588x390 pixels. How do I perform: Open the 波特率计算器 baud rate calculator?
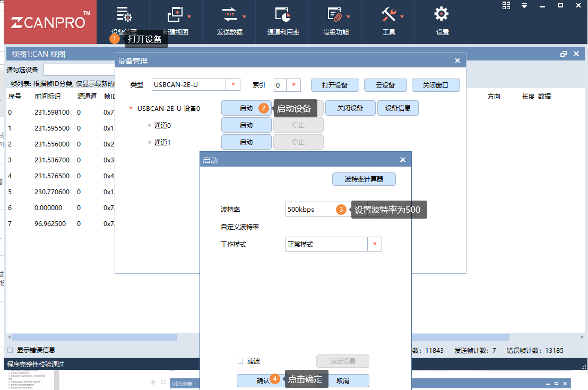click(363, 179)
